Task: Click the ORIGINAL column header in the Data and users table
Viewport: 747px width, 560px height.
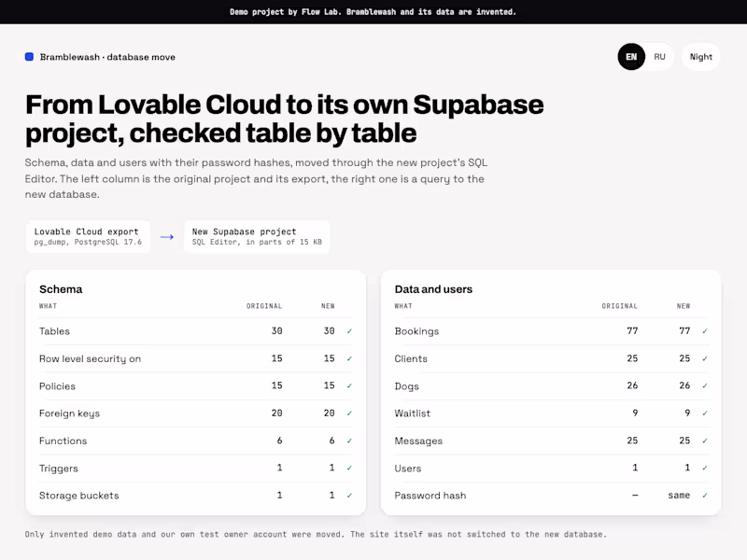Action: tap(619, 306)
